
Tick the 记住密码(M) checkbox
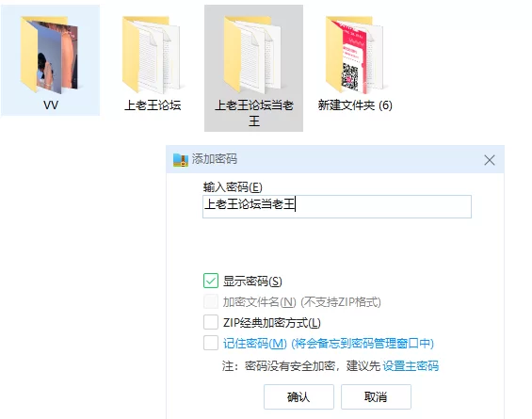(211, 343)
